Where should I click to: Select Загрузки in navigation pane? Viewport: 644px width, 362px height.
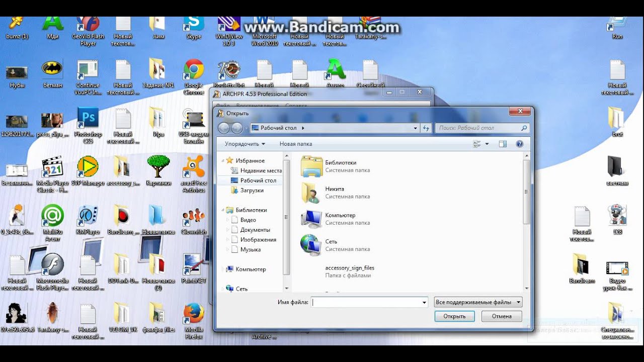coord(247,191)
